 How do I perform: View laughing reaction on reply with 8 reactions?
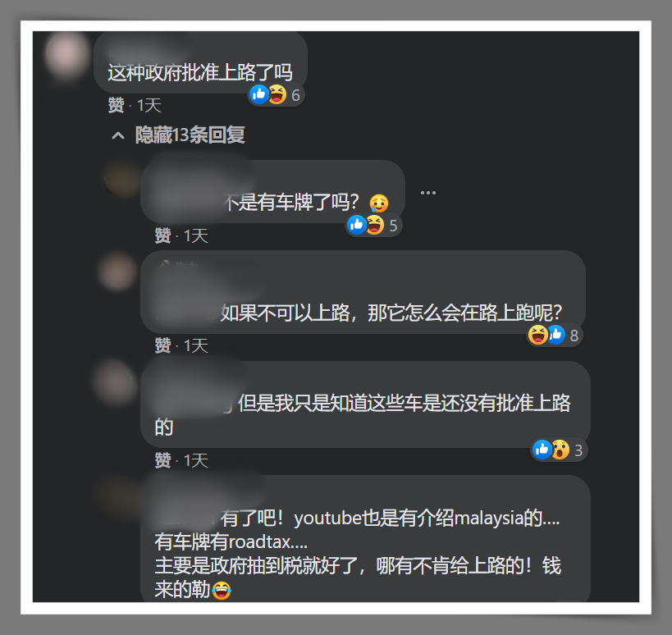pos(538,335)
